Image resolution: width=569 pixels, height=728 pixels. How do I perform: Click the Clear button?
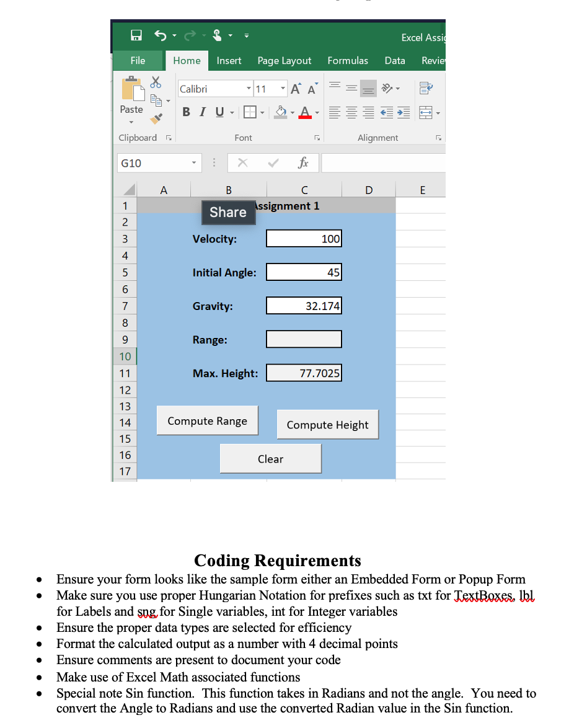pos(270,458)
